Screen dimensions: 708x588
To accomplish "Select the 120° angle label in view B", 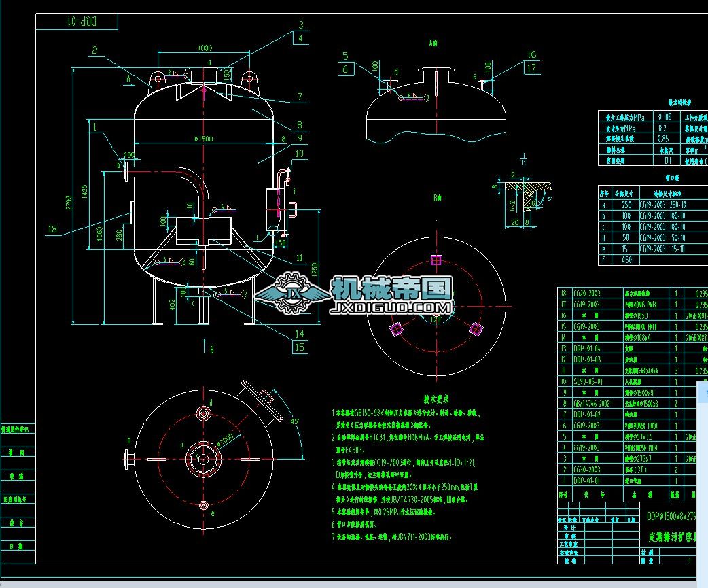I will [x=436, y=318].
